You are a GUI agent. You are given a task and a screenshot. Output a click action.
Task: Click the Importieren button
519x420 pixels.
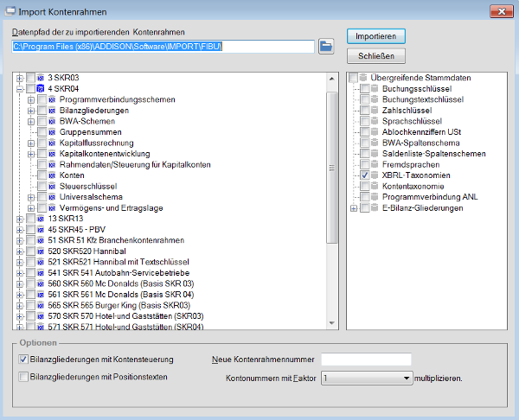(376, 36)
